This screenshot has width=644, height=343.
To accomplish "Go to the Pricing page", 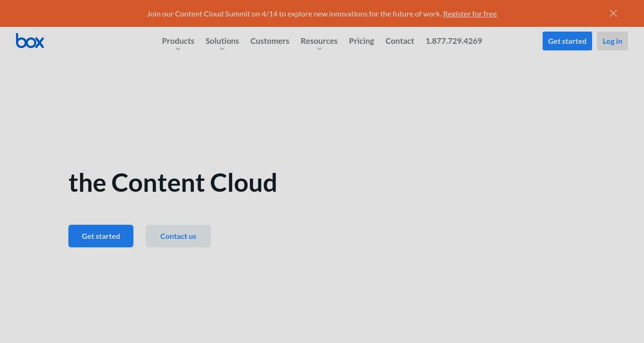I will pyautogui.click(x=362, y=41).
